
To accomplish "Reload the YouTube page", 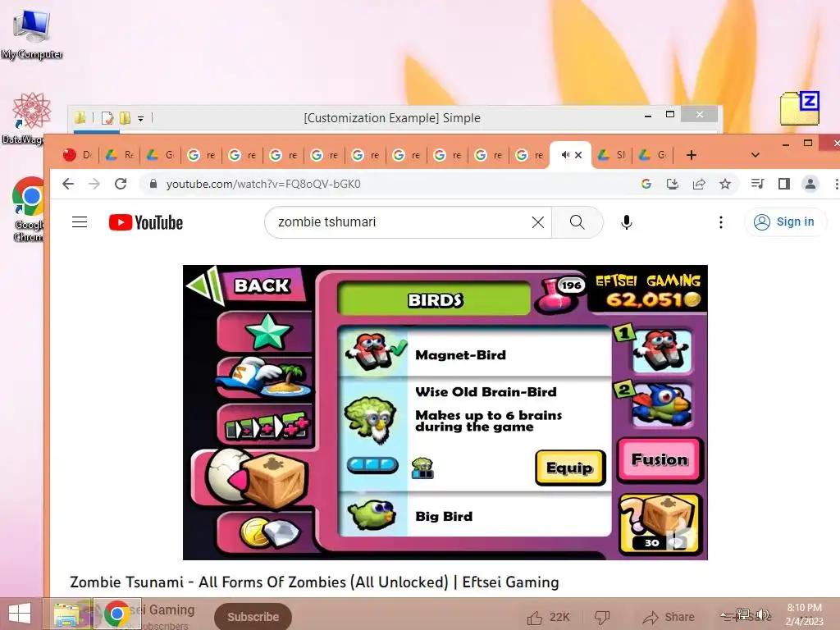I will tap(121, 184).
